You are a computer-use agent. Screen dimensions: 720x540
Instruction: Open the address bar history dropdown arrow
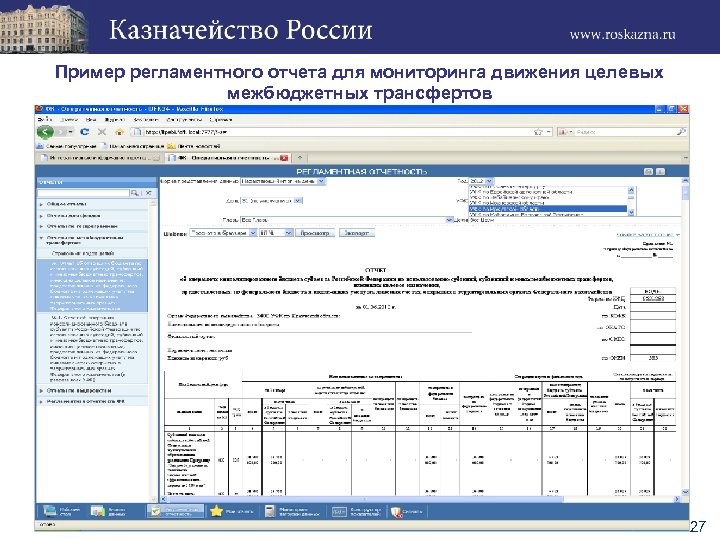[549, 132]
